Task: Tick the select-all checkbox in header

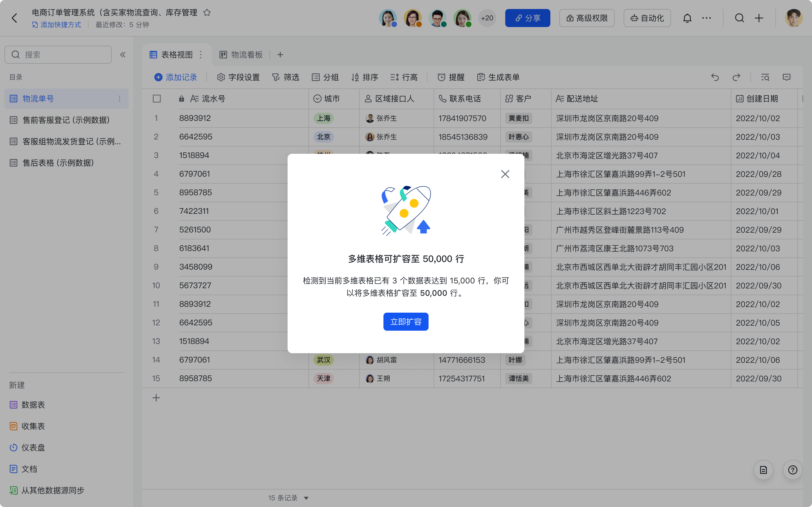Action: 156,99
